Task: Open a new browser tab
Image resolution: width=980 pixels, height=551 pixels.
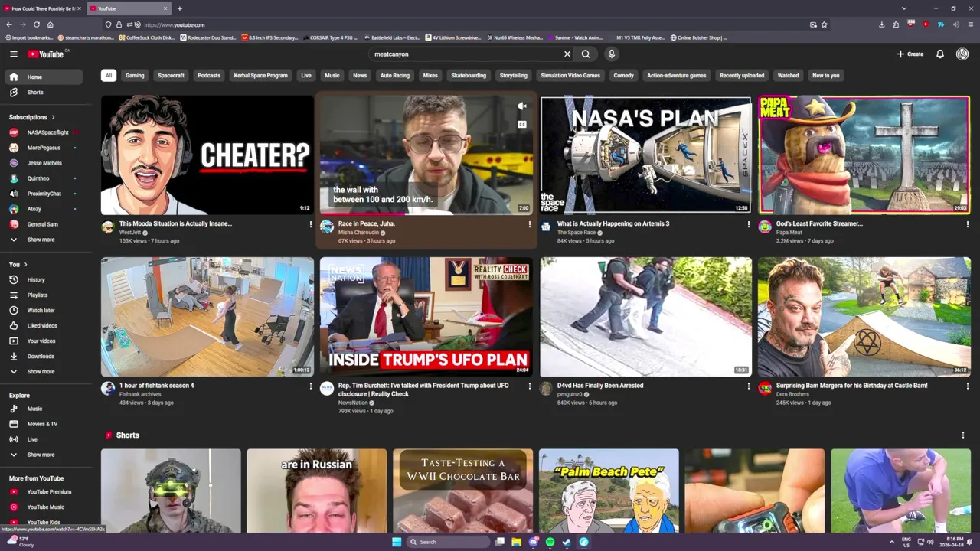Action: [180, 8]
